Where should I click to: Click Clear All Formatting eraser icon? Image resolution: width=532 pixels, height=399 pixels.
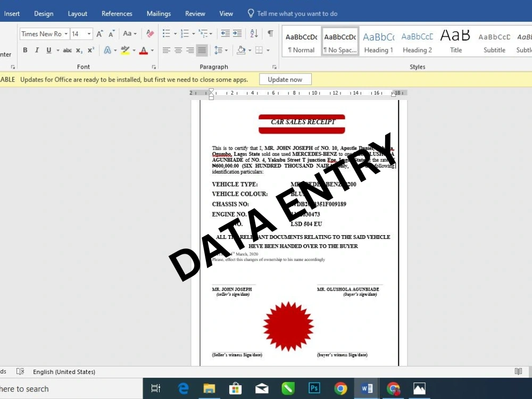tap(150, 33)
